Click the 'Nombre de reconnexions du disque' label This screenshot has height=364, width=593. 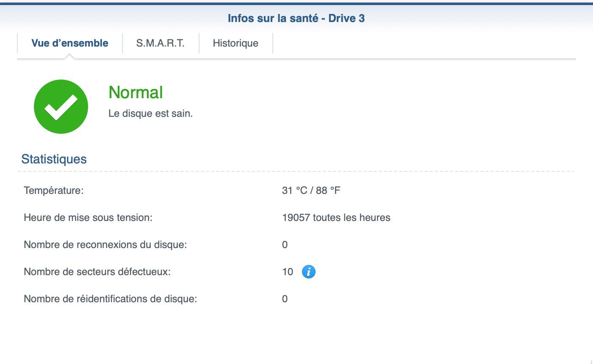105,245
